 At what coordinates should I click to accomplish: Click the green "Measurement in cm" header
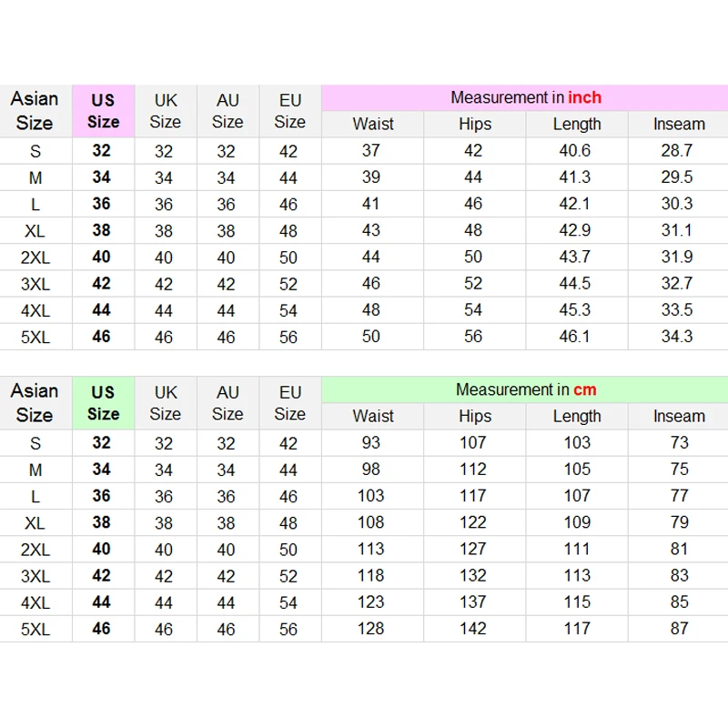(526, 389)
